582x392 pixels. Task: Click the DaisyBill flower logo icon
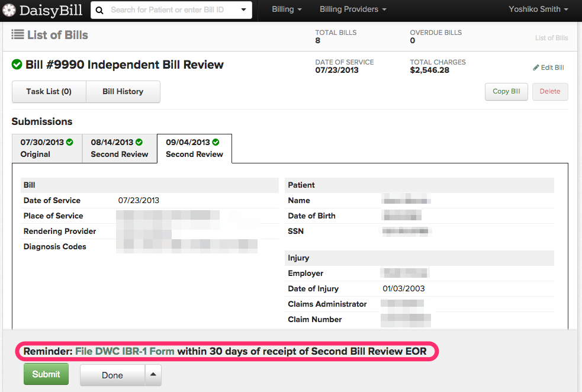click(9, 10)
